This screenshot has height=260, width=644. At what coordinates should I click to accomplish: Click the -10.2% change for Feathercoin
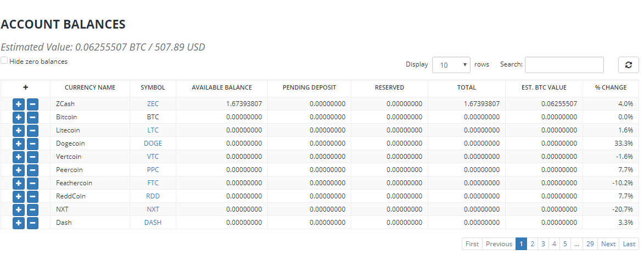pos(622,183)
